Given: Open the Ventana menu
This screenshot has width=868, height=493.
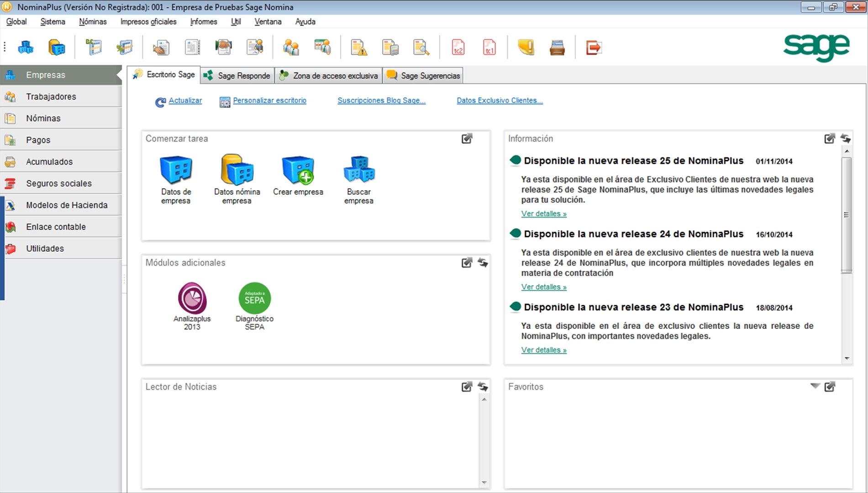Looking at the screenshot, I should 268,21.
